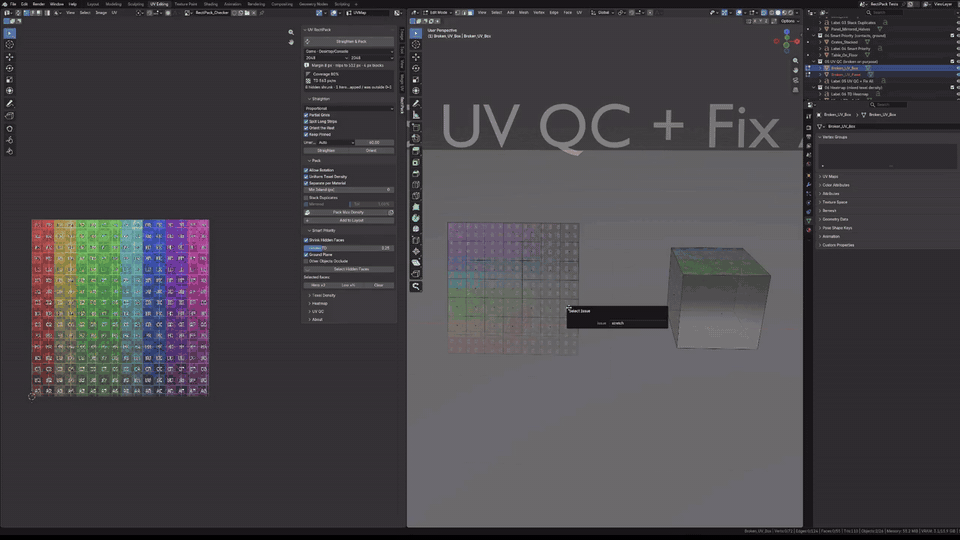This screenshot has width=960, height=540.
Task: Select the Loop Cut tool in 3D viewport
Action: click(416, 184)
